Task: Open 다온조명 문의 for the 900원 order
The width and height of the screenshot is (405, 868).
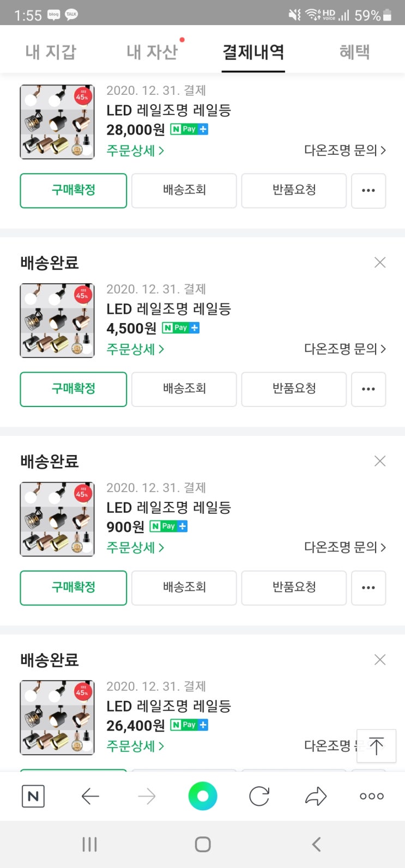Action: pyautogui.click(x=344, y=548)
